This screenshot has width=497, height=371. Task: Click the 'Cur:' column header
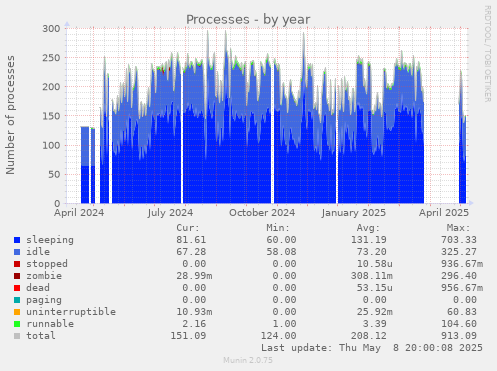click(188, 228)
